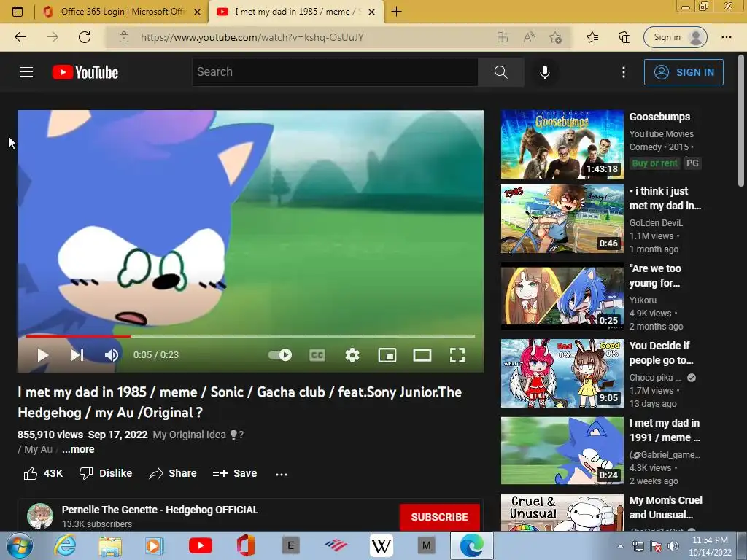Open 'My Mom's Cruel and Unusual' video
Screen dimensions: 747x560
[x=665, y=507]
